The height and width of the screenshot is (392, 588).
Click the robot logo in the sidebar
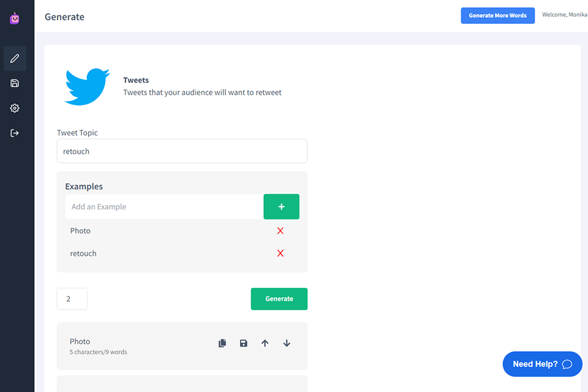(x=15, y=18)
